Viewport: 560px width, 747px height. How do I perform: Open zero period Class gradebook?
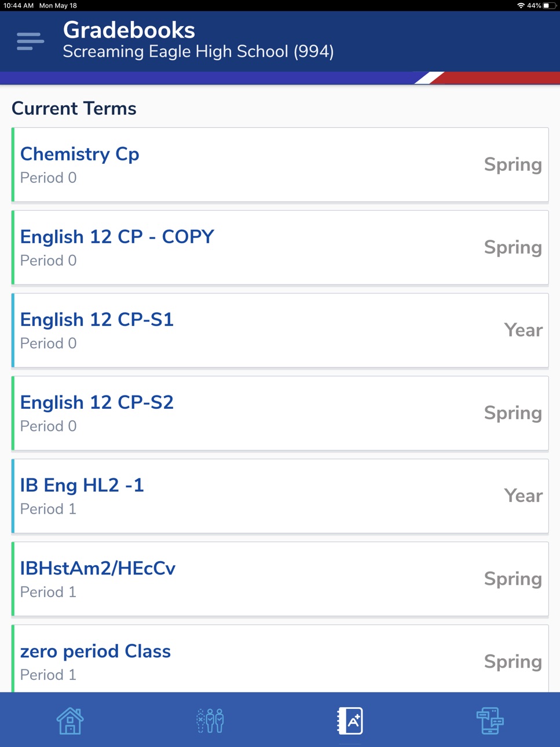coord(280,658)
